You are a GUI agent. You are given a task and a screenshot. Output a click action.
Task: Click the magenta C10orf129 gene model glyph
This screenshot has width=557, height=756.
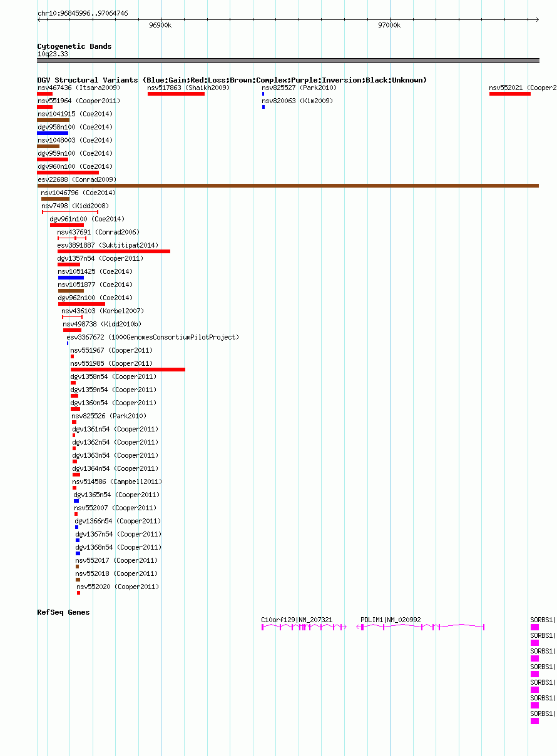[x=304, y=627]
